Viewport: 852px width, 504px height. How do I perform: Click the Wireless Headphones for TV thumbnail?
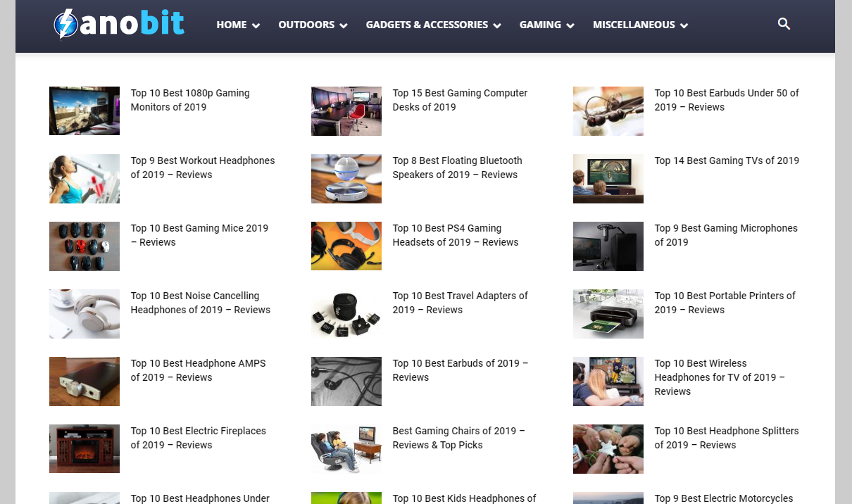[x=608, y=381]
